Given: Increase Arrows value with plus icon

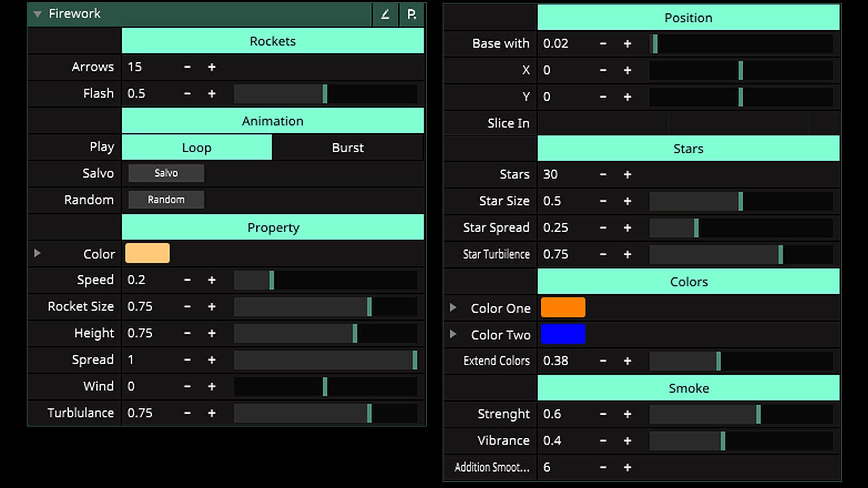Looking at the screenshot, I should (x=212, y=67).
